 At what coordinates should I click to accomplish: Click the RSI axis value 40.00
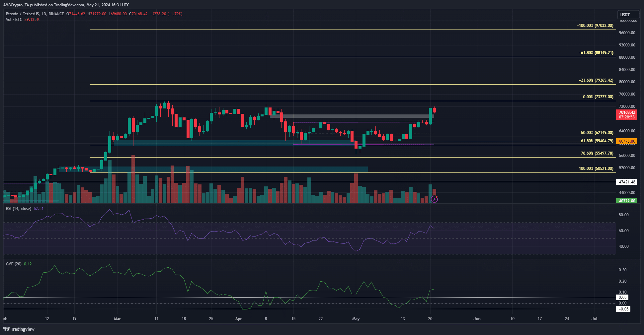623,246
